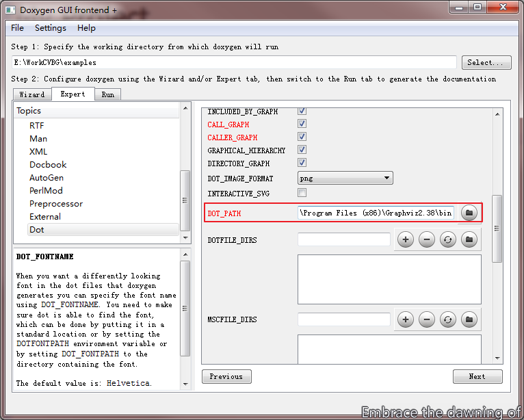Add entry to DOTFILE_DIRS list

(x=406, y=239)
